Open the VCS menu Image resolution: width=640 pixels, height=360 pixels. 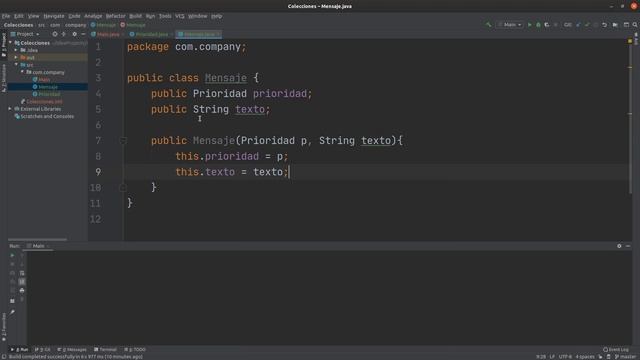(x=180, y=16)
